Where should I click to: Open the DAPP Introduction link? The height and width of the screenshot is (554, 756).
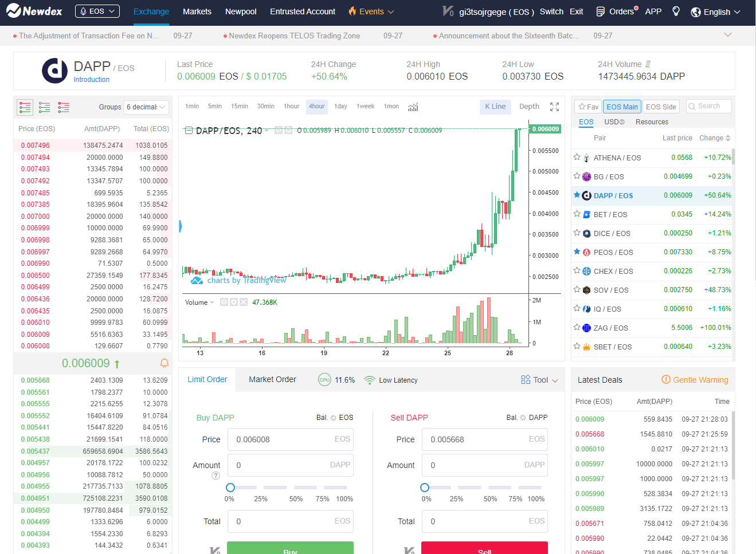(x=92, y=80)
